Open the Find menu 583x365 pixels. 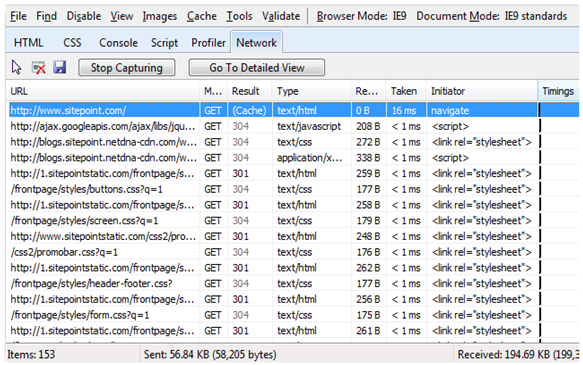46,16
